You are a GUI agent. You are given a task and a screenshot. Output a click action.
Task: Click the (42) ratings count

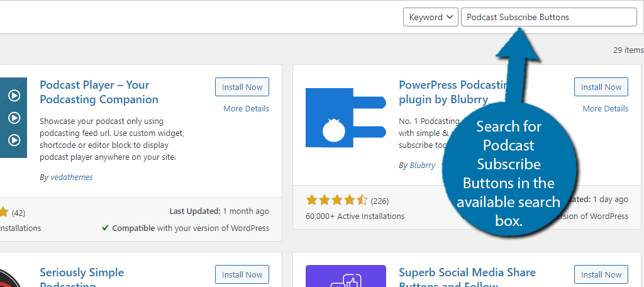[x=18, y=213]
